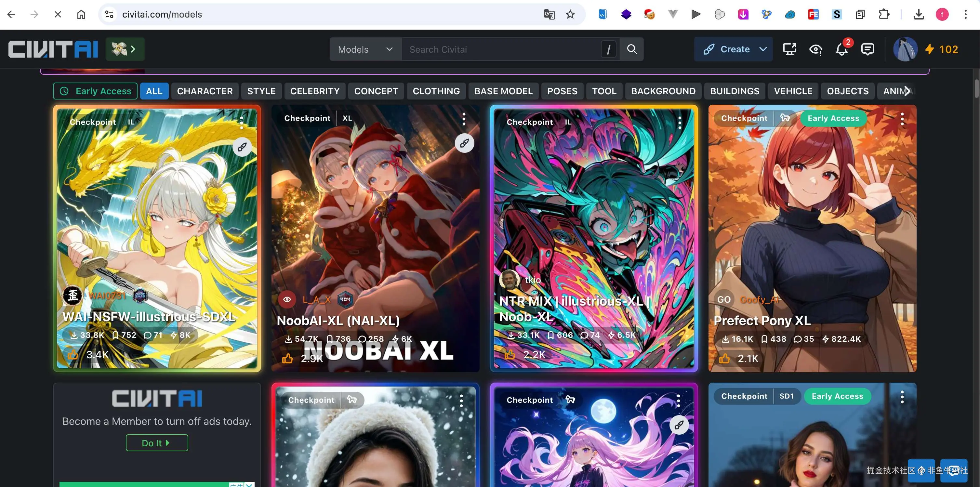Click the Civitai logo
980x487 pixels.
53,49
